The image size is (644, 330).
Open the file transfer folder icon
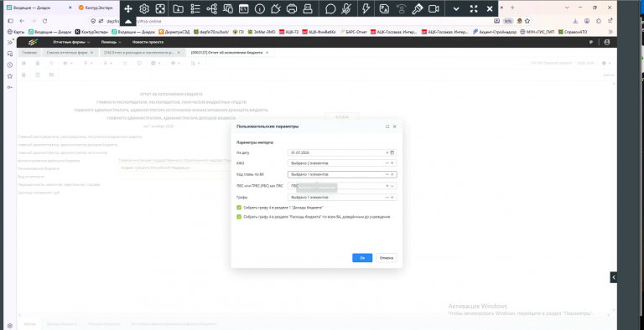[179, 8]
